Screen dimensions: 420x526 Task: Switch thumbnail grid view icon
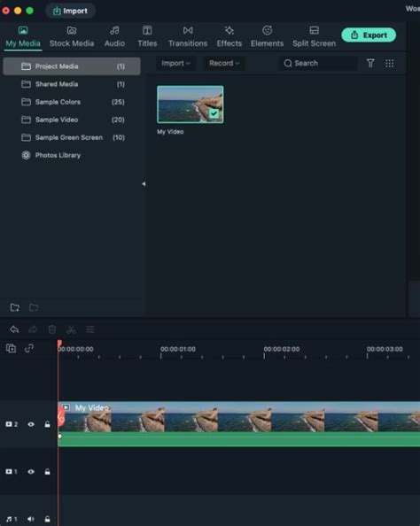pos(390,64)
